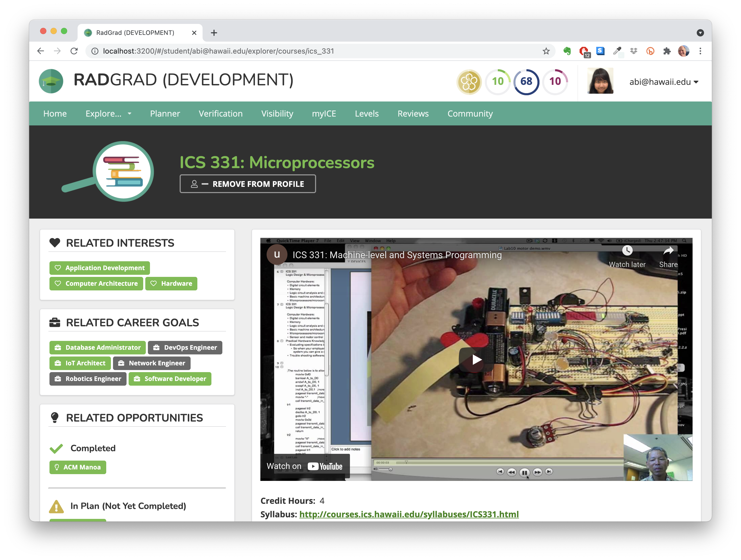Screen dimensions: 741x560
Task: Click the red ICE score circle 10
Action: pos(555,81)
